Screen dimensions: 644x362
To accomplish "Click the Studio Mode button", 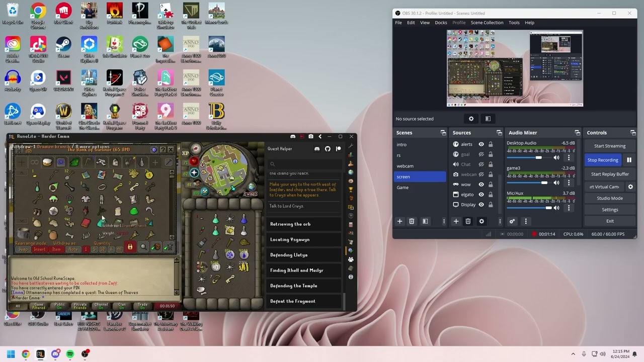I will tap(610, 198).
